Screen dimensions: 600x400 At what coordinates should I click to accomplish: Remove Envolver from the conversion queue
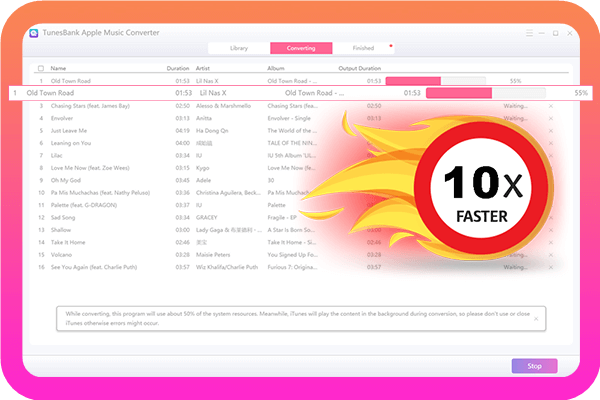(x=551, y=119)
